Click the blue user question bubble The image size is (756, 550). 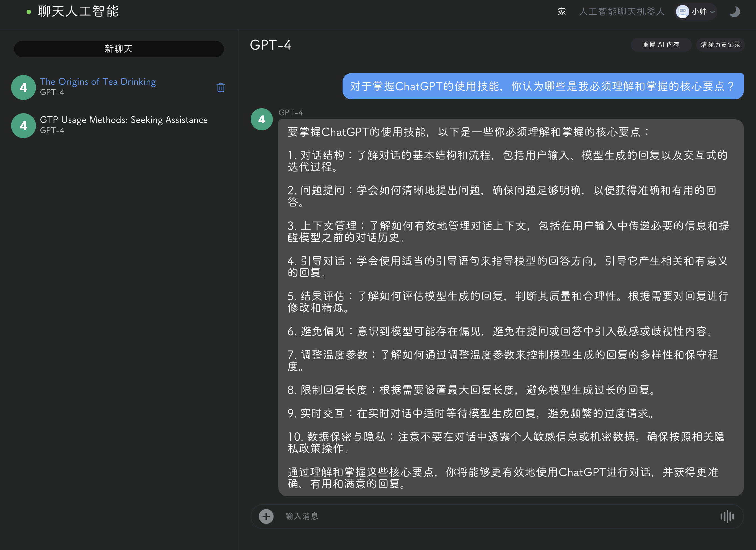(543, 86)
